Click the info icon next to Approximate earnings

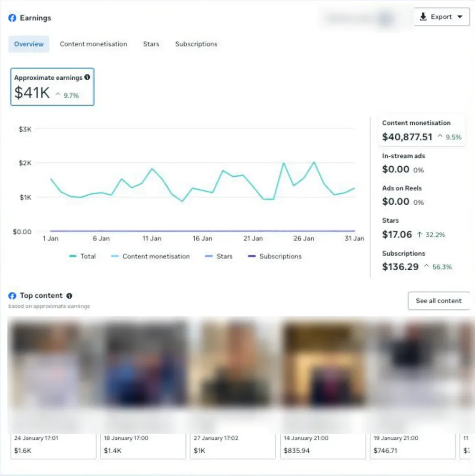pyautogui.click(x=87, y=77)
